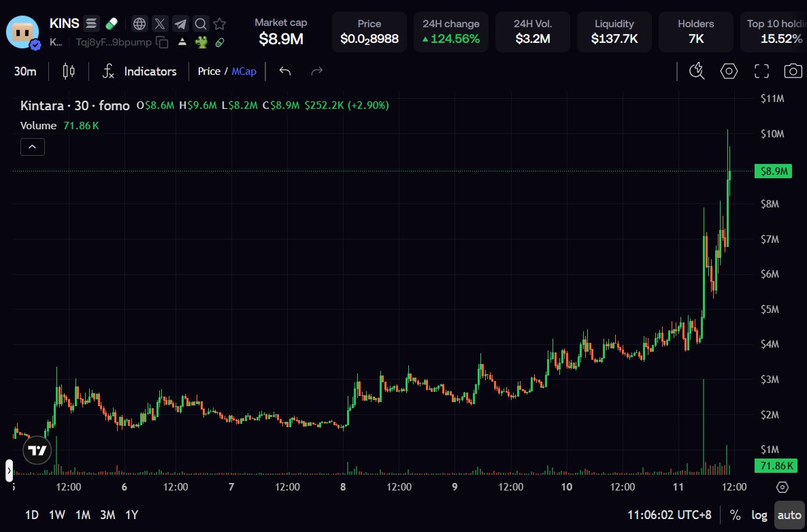Open the X (Twitter) profile icon
The height and width of the screenshot is (532, 807).
160,24
